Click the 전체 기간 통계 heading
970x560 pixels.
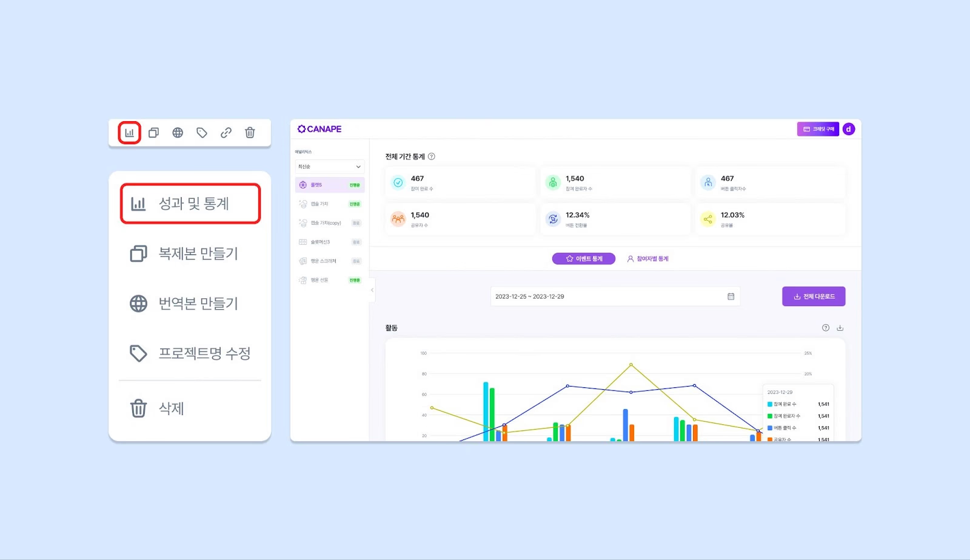405,156
